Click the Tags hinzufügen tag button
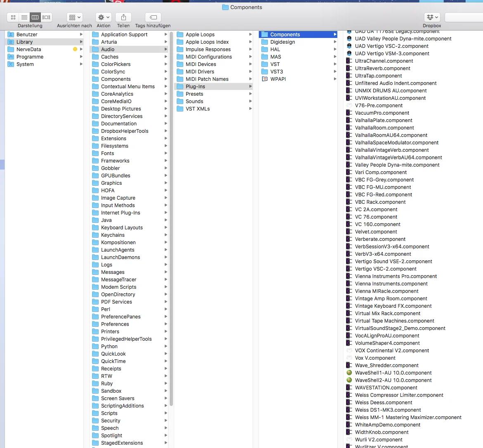 point(153,17)
